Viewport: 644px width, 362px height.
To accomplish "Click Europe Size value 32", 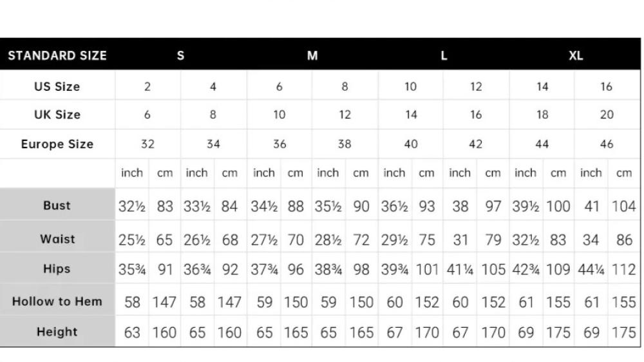I will [x=147, y=144].
